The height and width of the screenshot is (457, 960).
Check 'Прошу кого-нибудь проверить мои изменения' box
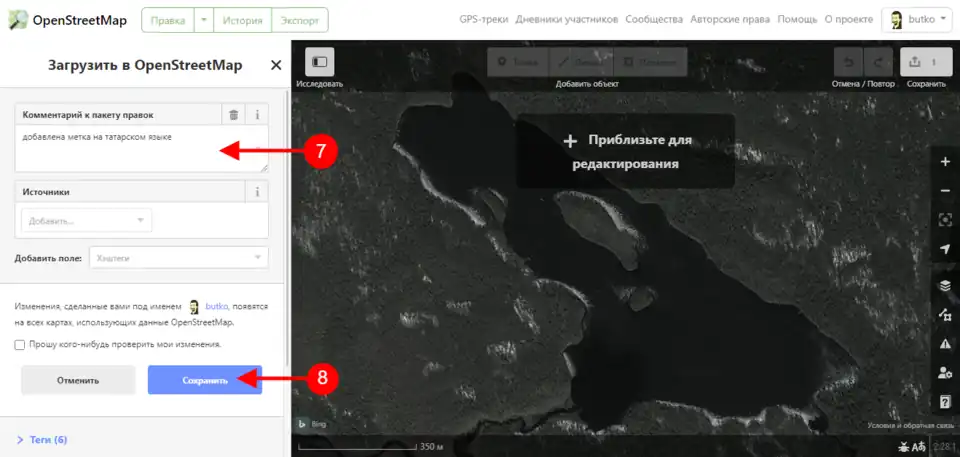point(20,345)
